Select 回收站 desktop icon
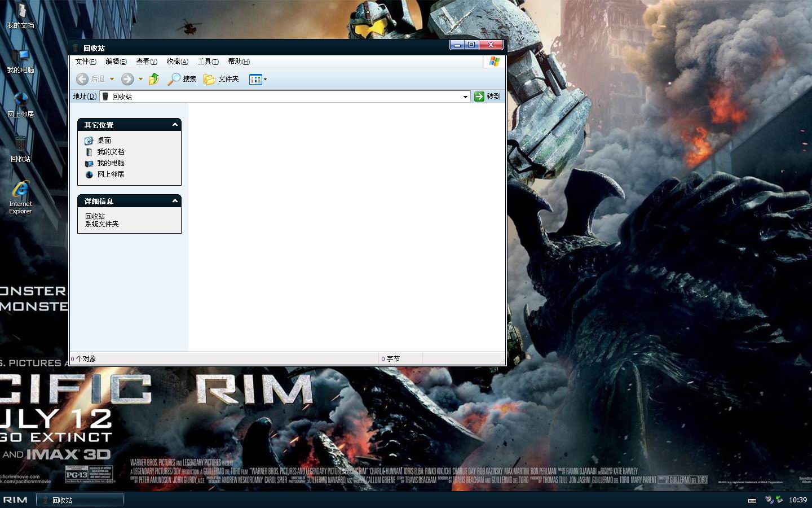Viewport: 812px width, 508px height. 20,150
